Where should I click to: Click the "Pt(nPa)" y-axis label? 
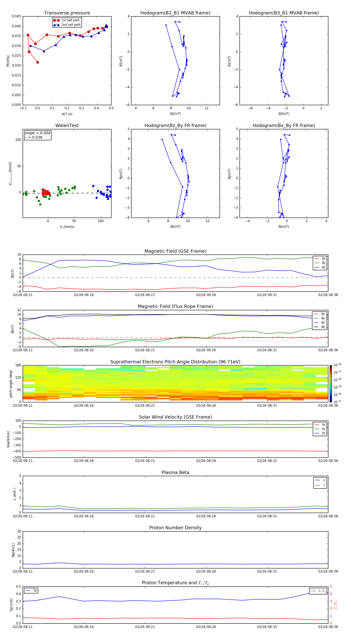[8, 61]
